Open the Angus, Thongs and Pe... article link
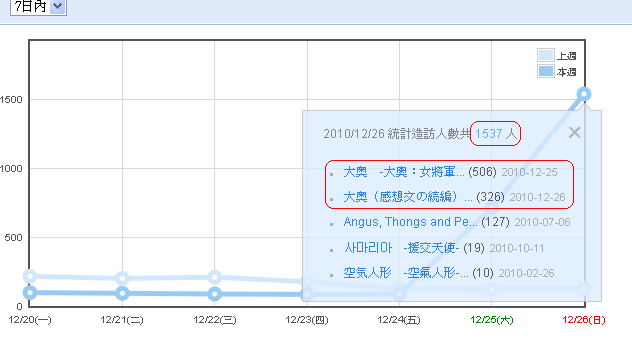Viewport: 632px width, 362px height. point(410,222)
